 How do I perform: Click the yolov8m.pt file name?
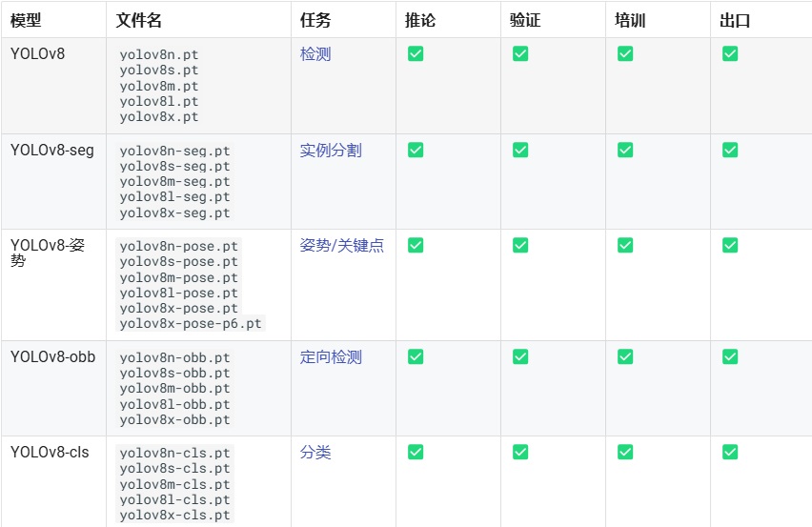[159, 86]
